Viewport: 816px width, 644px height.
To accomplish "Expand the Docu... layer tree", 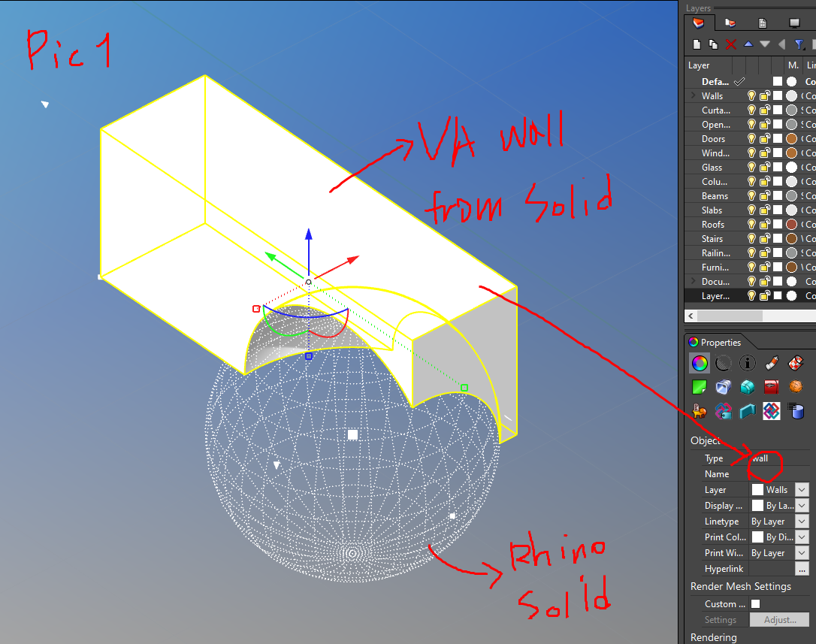I will (x=694, y=281).
